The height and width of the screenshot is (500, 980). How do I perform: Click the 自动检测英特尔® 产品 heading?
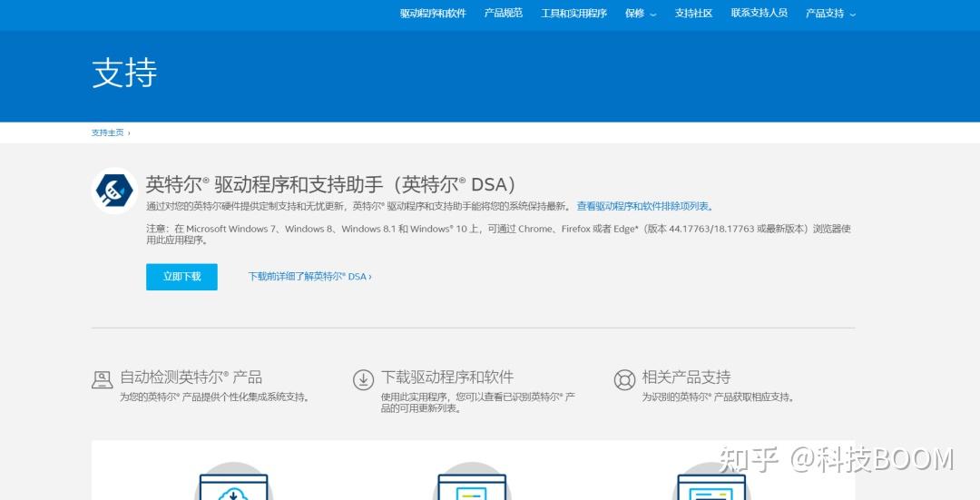191,377
